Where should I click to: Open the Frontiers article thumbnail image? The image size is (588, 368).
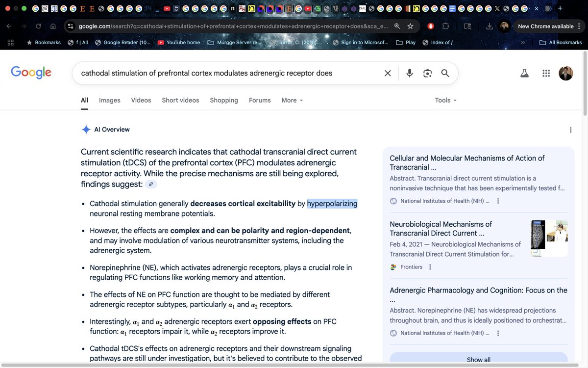tap(549, 238)
